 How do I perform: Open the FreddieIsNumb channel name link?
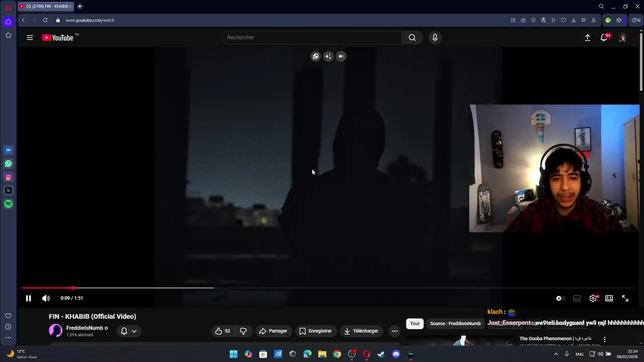[85, 328]
